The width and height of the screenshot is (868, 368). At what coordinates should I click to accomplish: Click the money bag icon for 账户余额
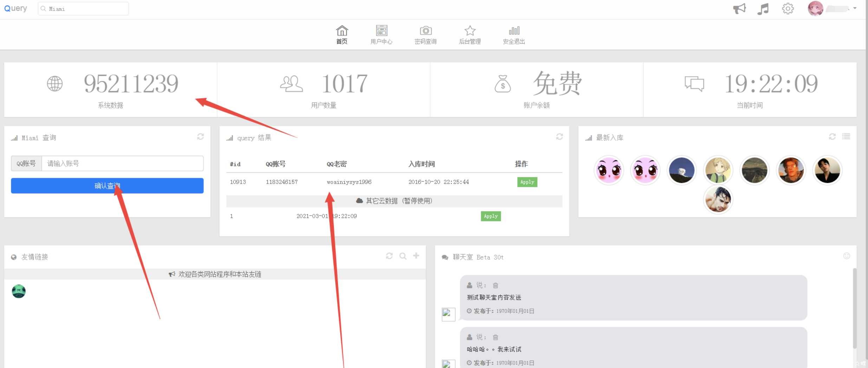503,84
